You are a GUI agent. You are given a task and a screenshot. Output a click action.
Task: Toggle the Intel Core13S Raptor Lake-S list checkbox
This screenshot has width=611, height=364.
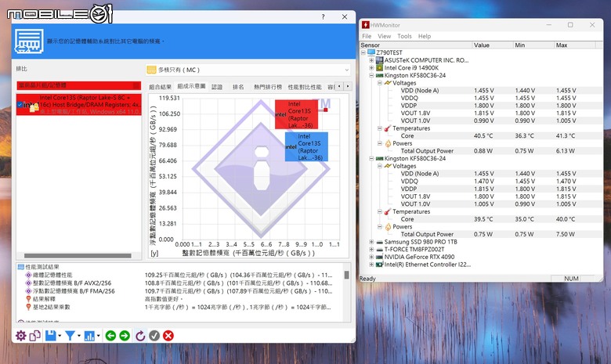click(20, 105)
